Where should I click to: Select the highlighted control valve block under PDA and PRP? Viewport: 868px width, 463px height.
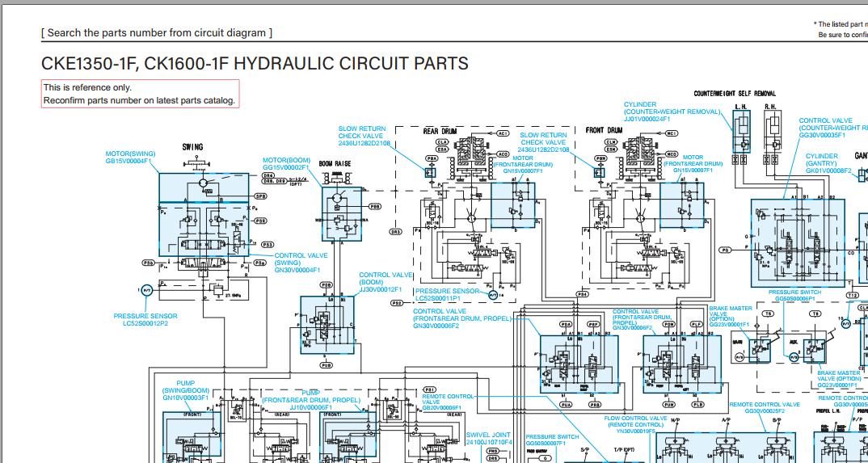(x=579, y=364)
